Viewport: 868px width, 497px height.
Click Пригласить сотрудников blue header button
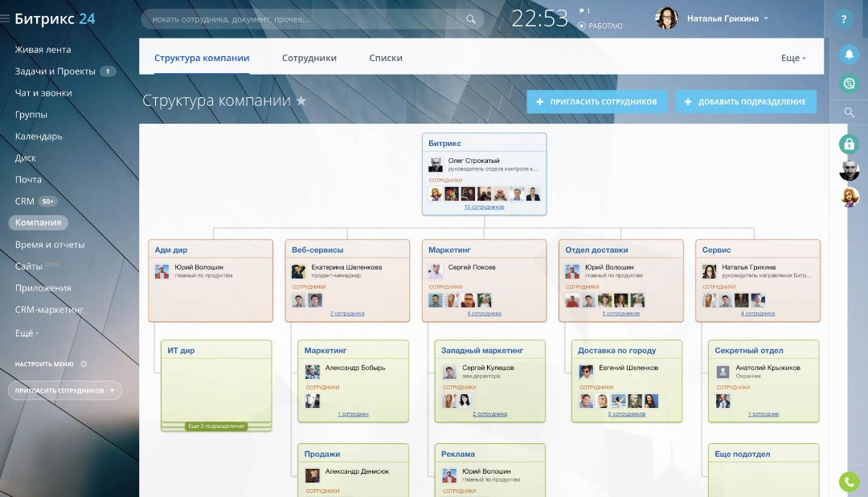click(596, 102)
